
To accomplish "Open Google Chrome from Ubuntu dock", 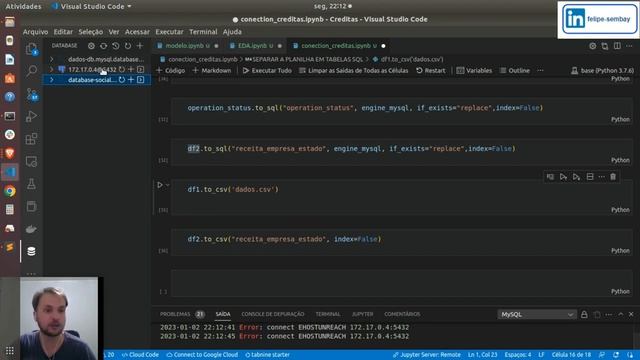I will pos(10,191).
